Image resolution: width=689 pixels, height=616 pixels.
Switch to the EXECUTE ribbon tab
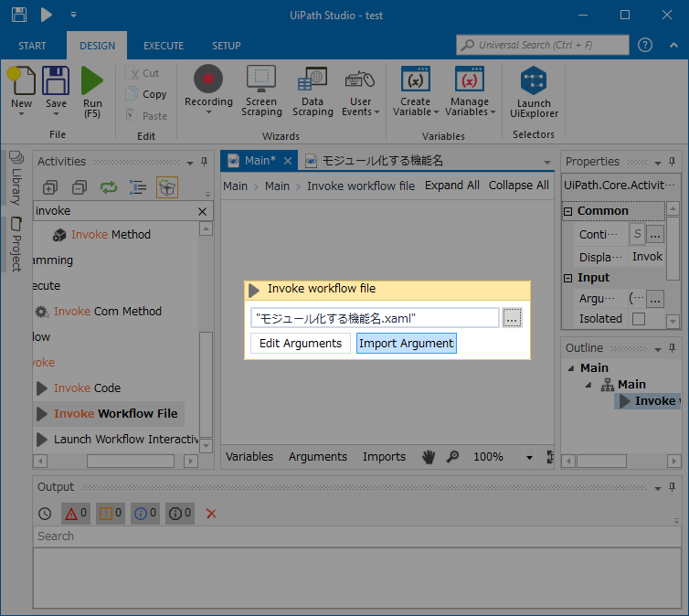[x=164, y=46]
